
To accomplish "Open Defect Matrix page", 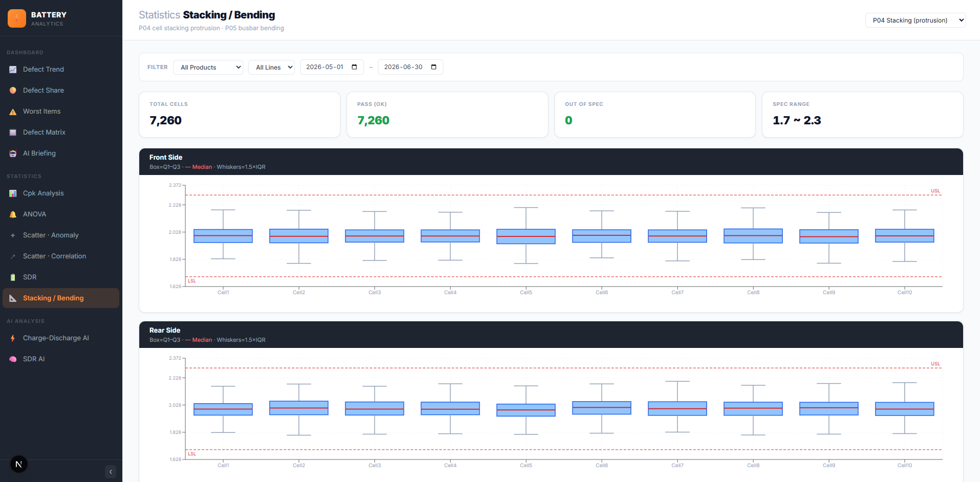I will coord(61,133).
